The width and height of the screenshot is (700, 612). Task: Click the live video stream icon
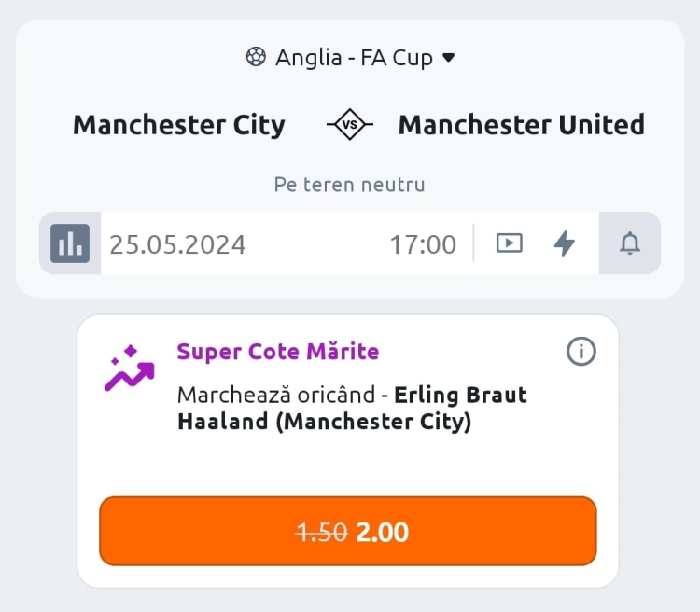click(509, 243)
